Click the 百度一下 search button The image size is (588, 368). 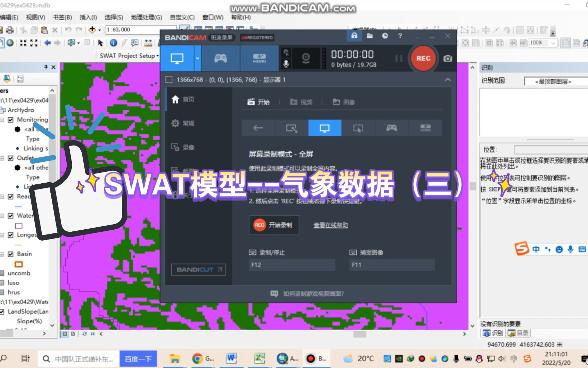[138, 359]
